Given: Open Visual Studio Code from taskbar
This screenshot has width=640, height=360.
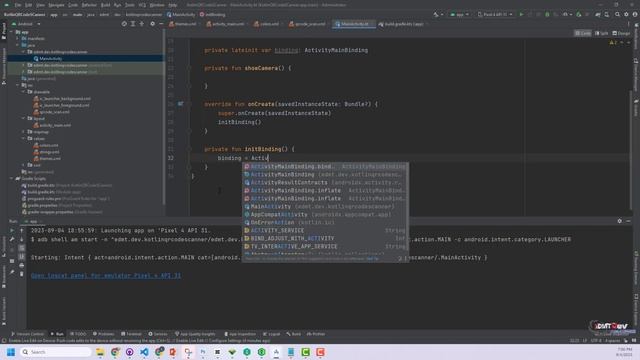Looking at the screenshot, I should (x=144, y=352).
